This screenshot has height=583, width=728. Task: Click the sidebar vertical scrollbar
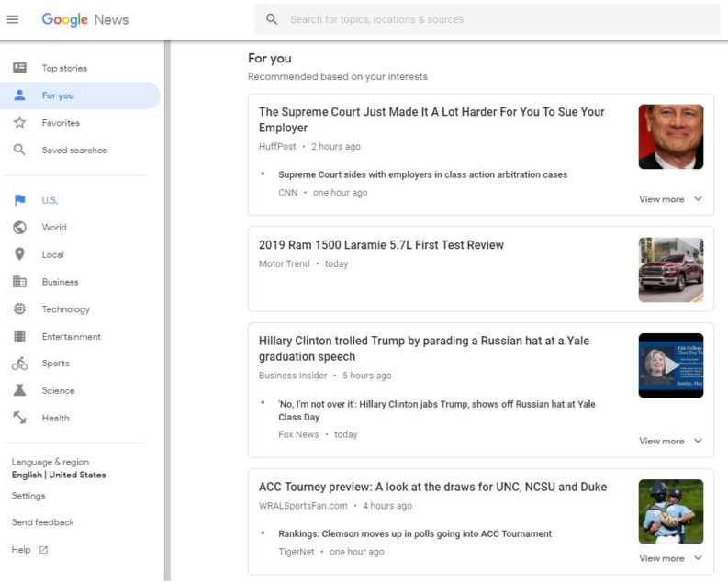click(x=167, y=311)
